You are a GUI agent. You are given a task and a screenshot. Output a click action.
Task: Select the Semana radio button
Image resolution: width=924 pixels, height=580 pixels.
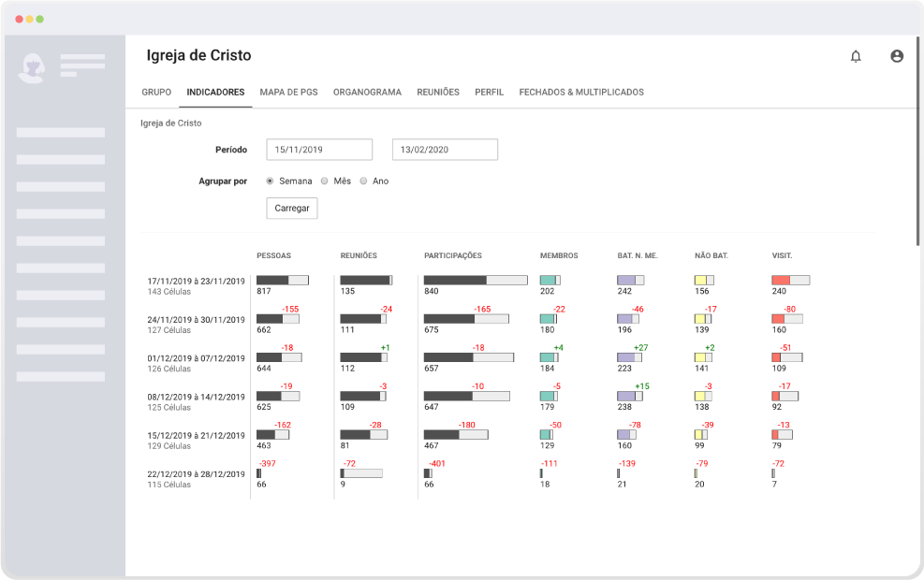point(270,181)
